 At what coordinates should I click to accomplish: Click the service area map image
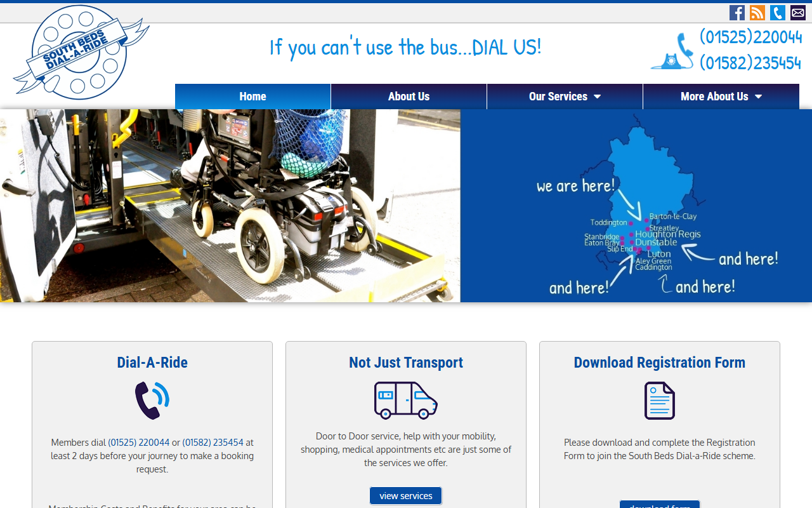[636, 206]
